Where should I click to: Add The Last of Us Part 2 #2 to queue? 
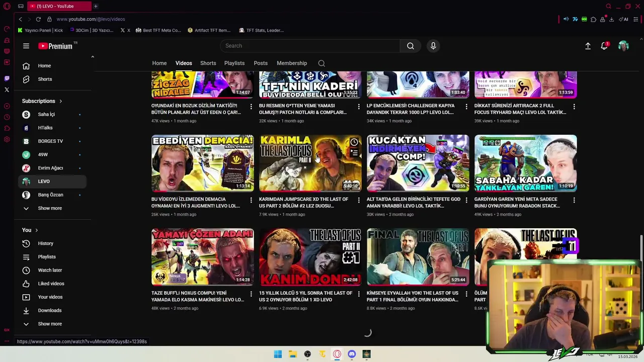coord(354,153)
